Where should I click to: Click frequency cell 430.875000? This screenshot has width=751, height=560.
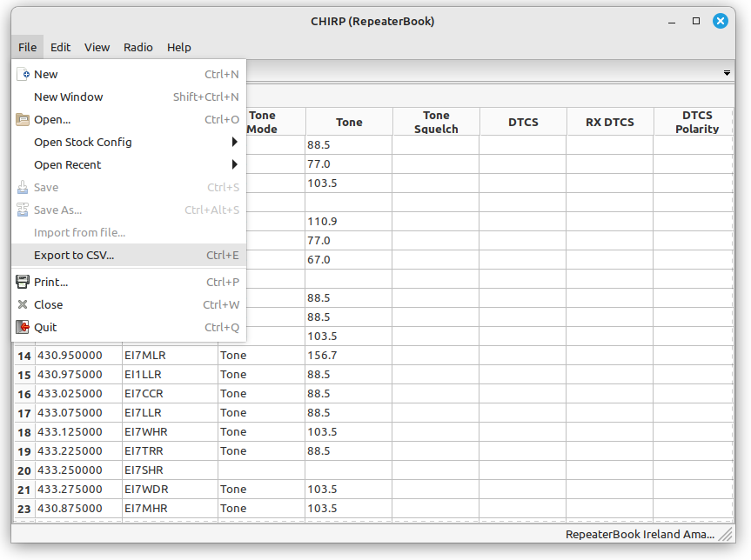pos(78,509)
